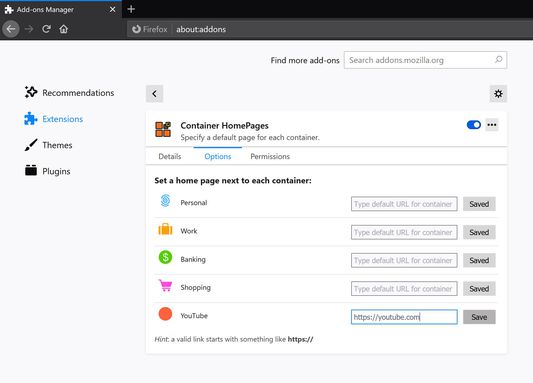Save the YouTube container home page

click(x=479, y=317)
